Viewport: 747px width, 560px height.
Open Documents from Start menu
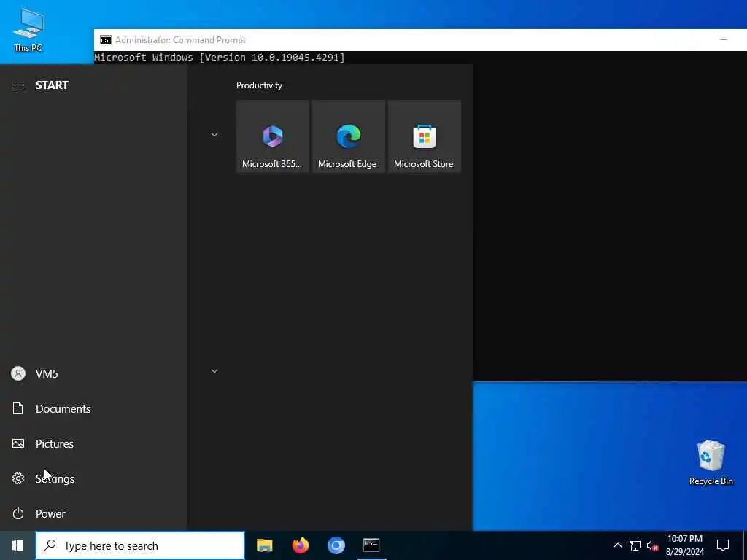93,408
